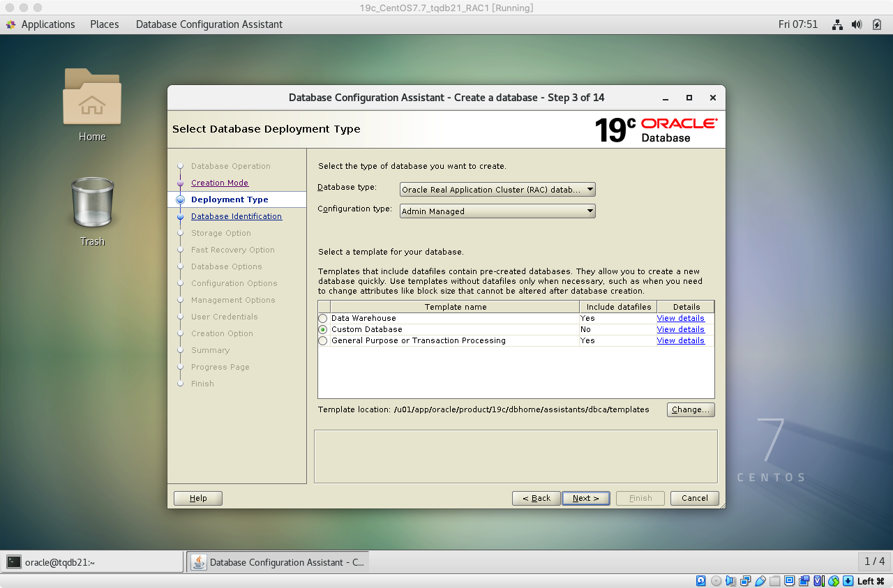Click VirtualBox hard disk activity icon
Screen dimensions: 893x588
point(701,581)
